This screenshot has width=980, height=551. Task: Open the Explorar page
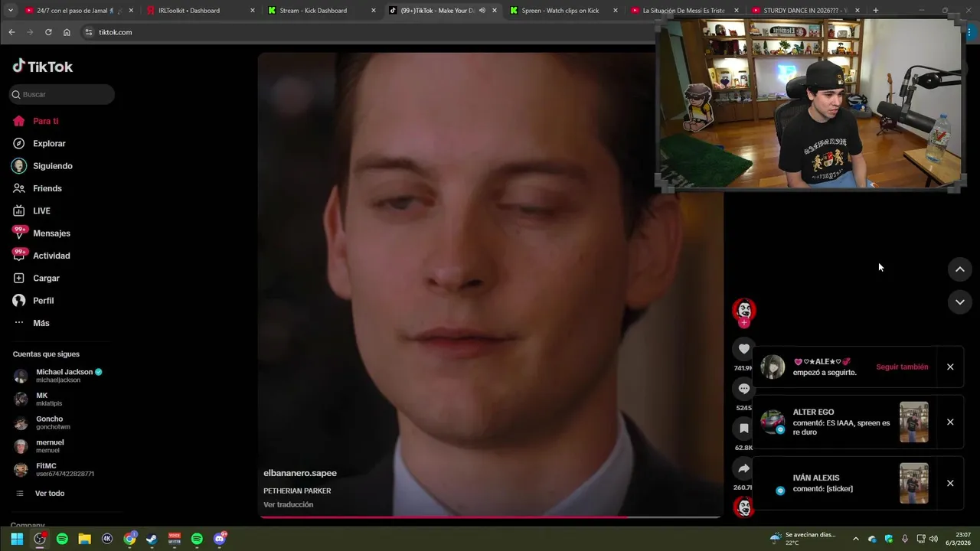tap(40, 143)
